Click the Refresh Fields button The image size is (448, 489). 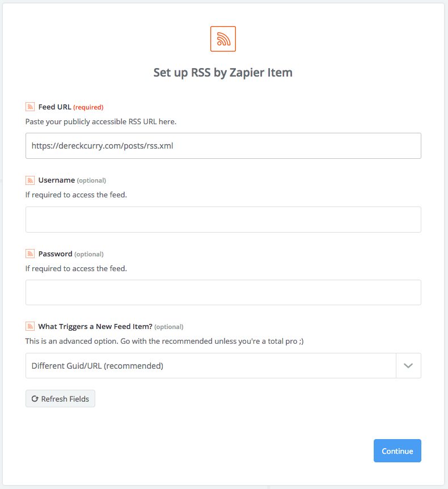(60, 399)
